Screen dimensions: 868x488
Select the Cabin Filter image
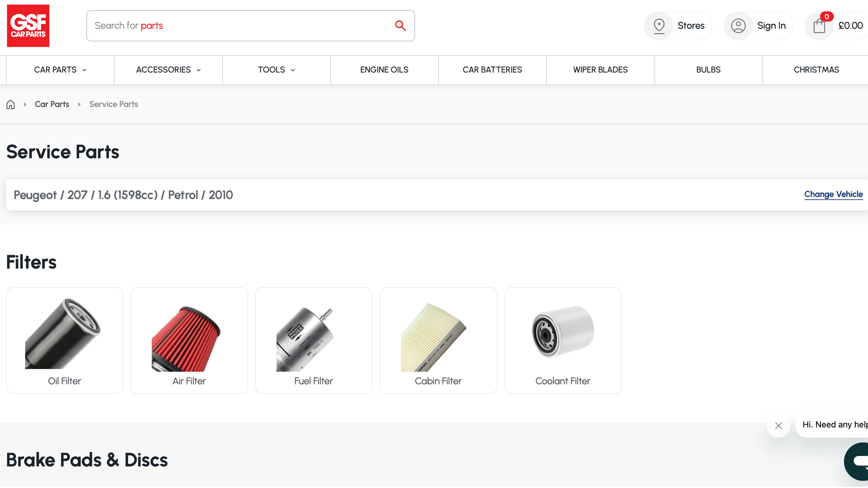[434, 338]
